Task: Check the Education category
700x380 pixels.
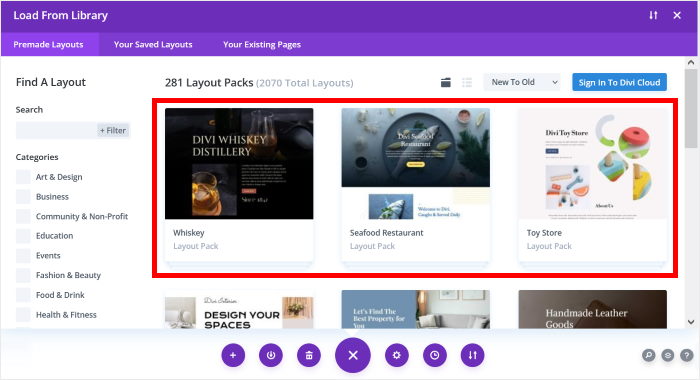Action: (x=23, y=236)
